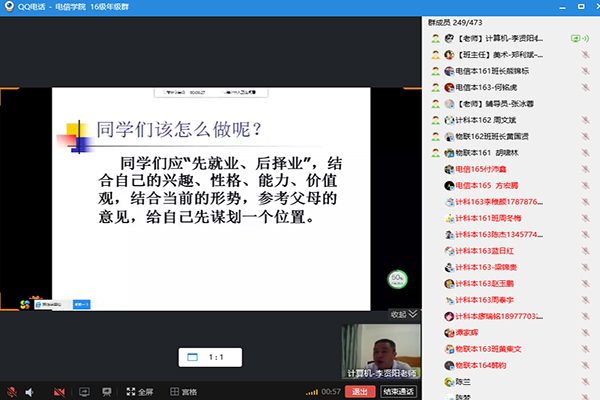This screenshot has height=400, width=600.
Task: Click screen-sharing status icon next to 李贤阳 teacher
Action: [574, 38]
